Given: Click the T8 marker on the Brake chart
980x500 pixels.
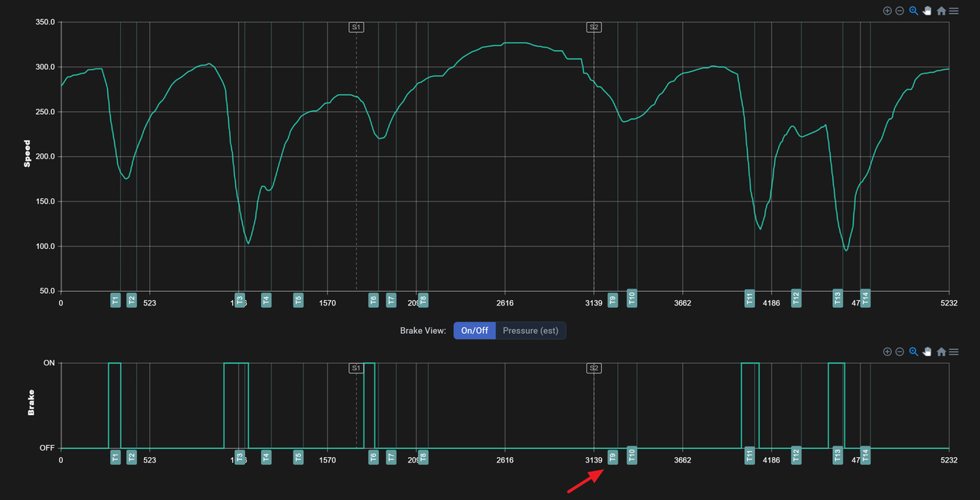Looking at the screenshot, I should point(423,457).
